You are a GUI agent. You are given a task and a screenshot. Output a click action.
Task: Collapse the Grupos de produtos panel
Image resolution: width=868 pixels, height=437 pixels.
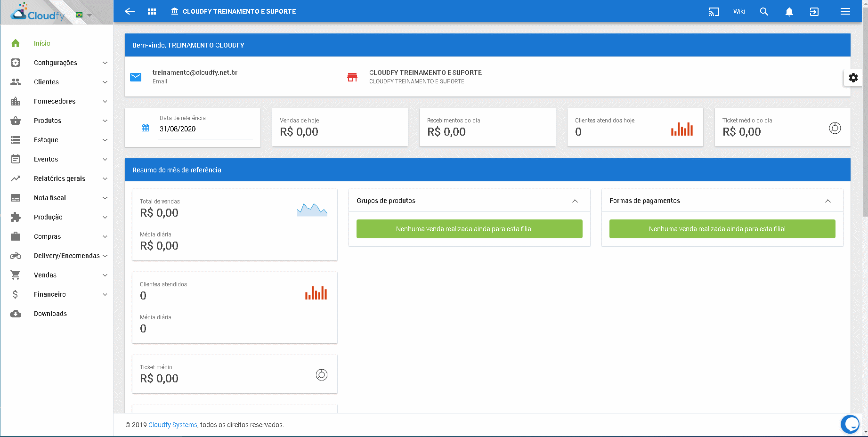tap(575, 201)
